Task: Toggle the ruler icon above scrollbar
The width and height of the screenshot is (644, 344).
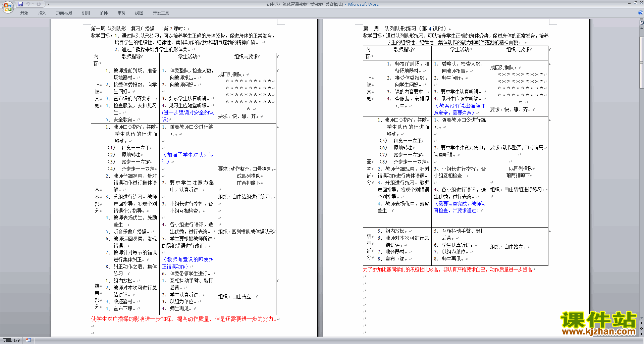Action: tap(642, 23)
